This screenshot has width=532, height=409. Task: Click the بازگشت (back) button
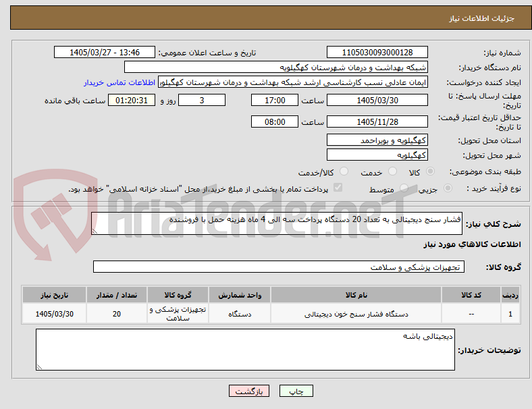[249, 391]
